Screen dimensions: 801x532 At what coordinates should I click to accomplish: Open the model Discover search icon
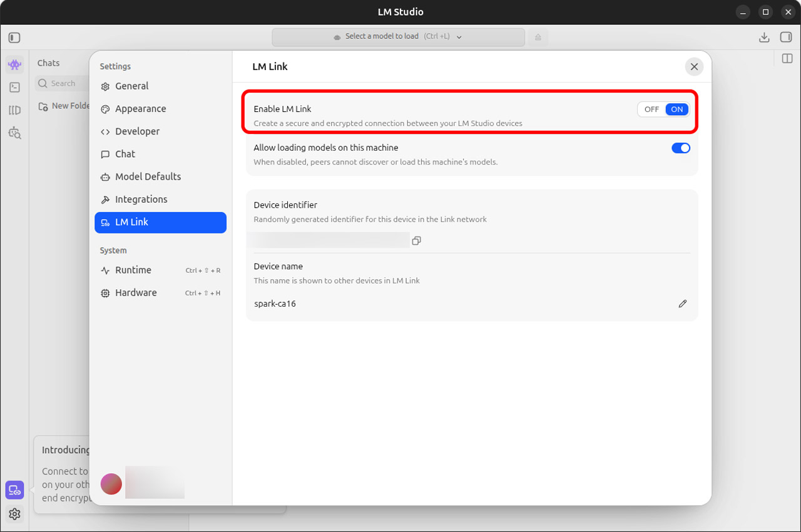point(15,133)
